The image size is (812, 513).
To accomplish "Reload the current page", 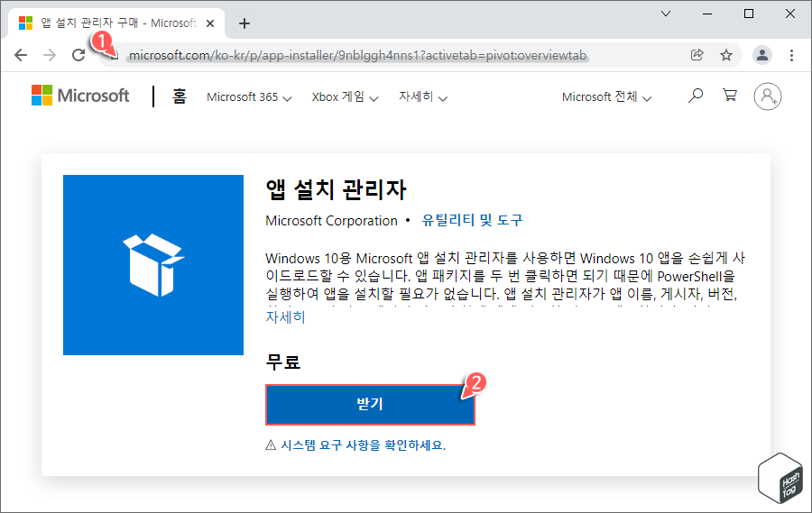I will [78, 55].
